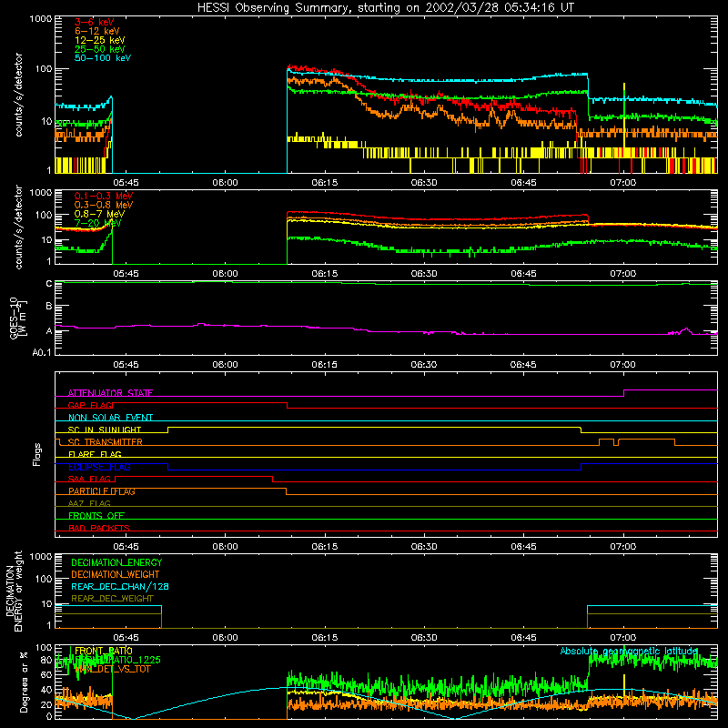Click the 06:30 tick under the MeV count-rate panel

pos(424,274)
